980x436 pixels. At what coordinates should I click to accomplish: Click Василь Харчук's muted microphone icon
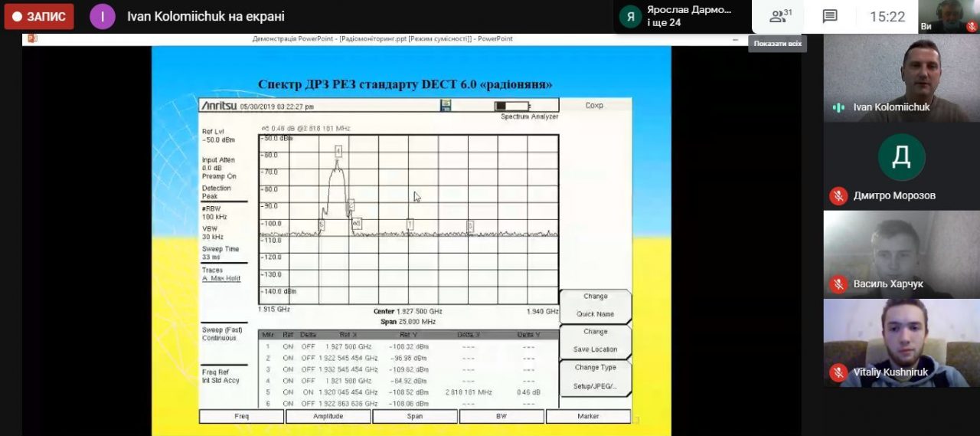[x=838, y=284]
